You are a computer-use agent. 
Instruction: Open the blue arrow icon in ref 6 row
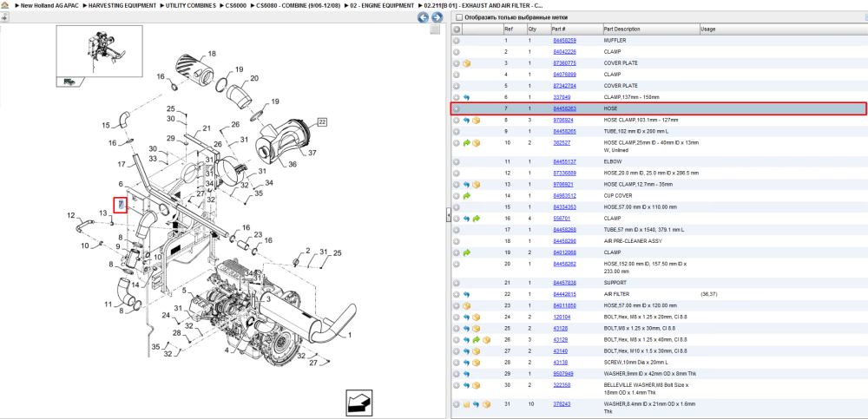click(466, 97)
